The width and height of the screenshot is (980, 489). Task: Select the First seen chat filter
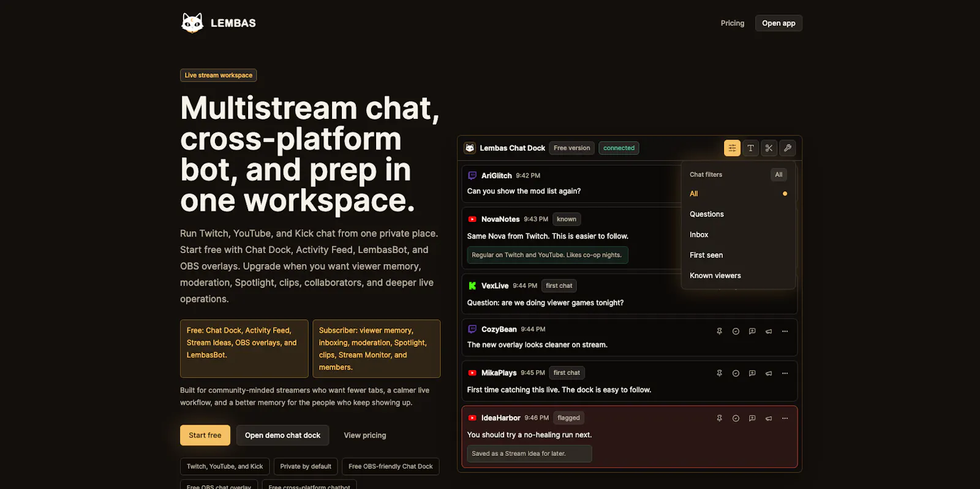(738, 255)
